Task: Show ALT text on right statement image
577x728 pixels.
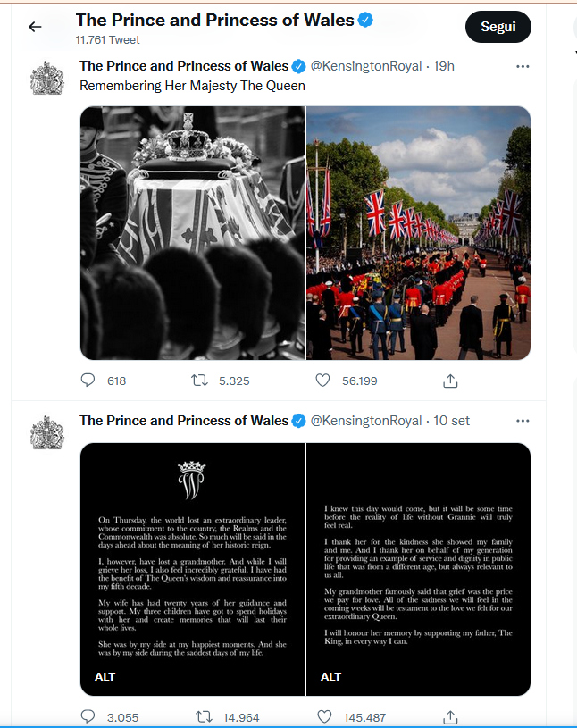Action: click(x=331, y=676)
